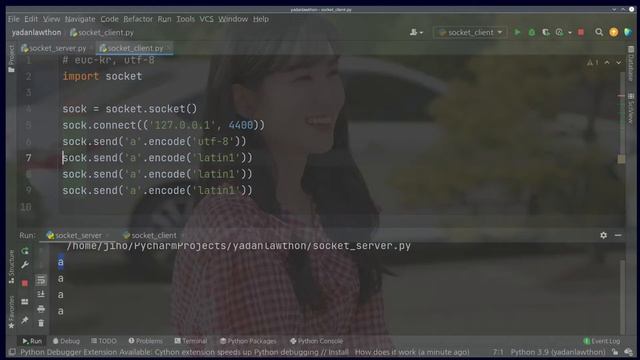Start debugging with the green bug icon

[531, 32]
